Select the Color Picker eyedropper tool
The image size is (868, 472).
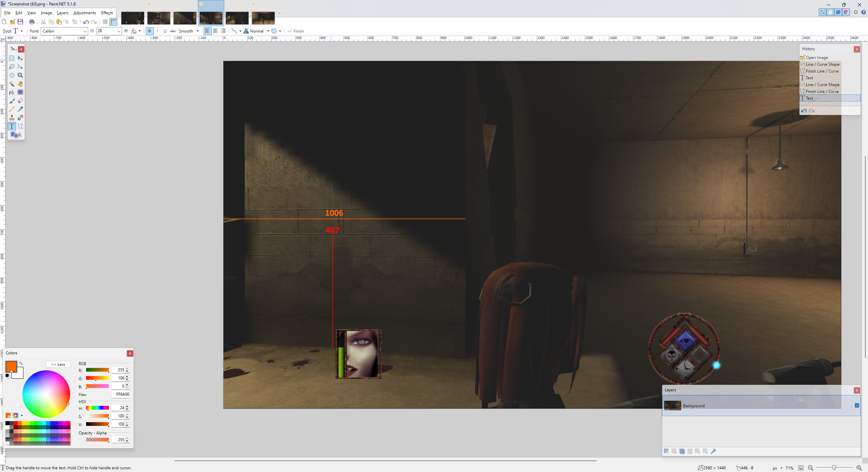[x=20, y=109]
